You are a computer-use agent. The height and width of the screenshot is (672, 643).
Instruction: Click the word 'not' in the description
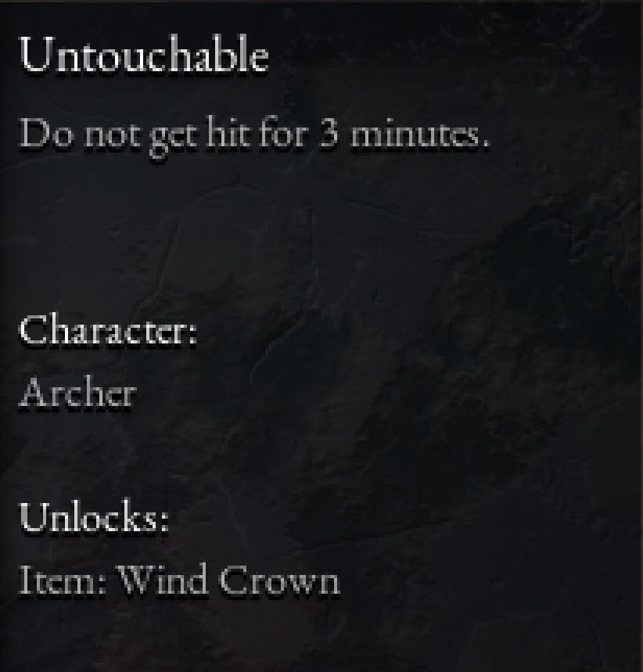111,135
